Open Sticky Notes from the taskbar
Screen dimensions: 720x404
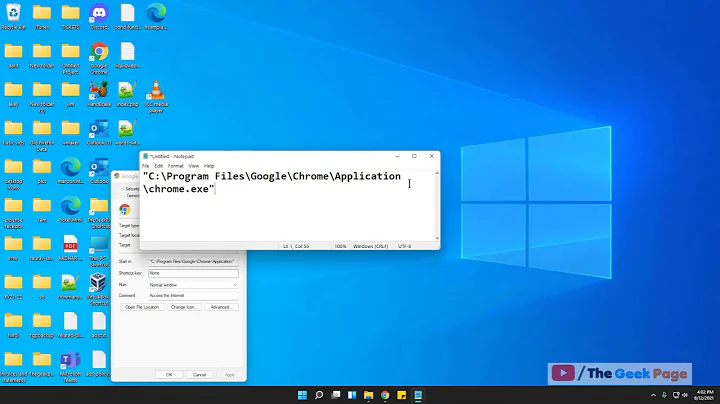(x=401, y=395)
